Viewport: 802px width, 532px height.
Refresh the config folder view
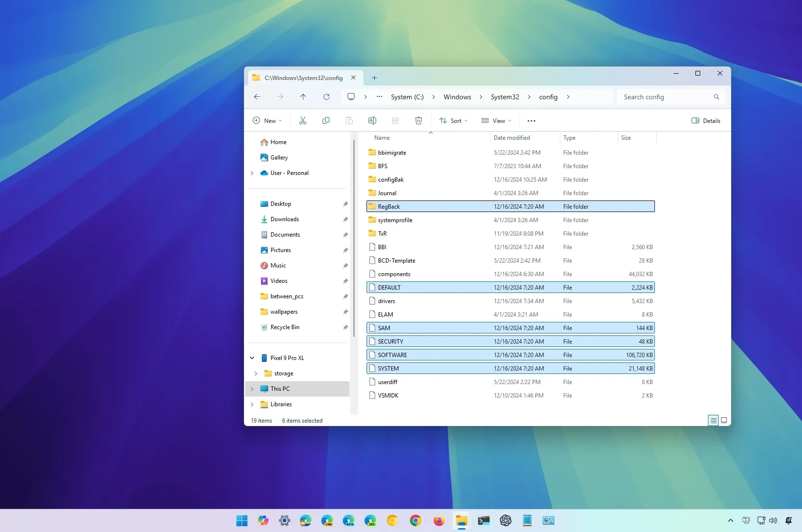(326, 97)
